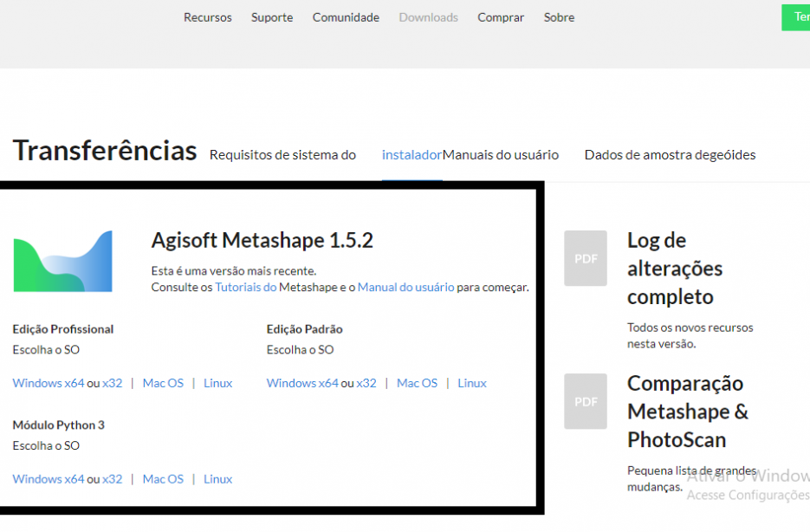The width and height of the screenshot is (810, 532).
Task: Download Edição Profissional for Windows x64
Action: point(48,383)
